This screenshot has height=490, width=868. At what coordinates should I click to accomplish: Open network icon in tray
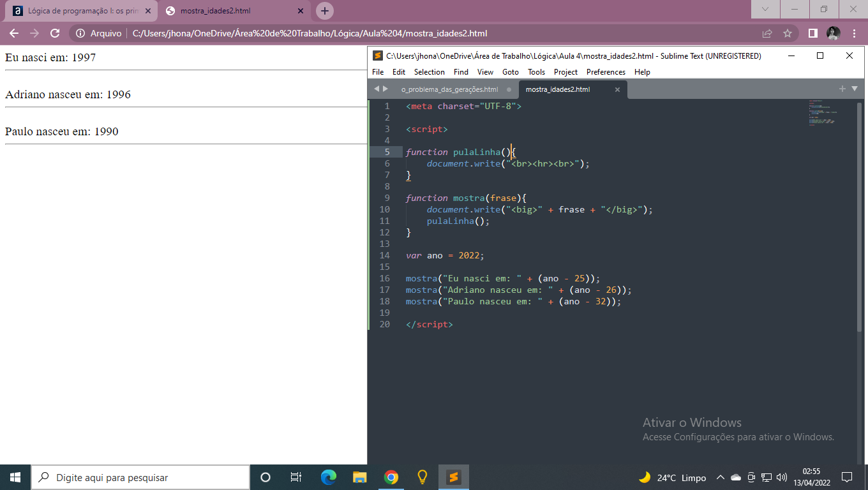point(767,477)
